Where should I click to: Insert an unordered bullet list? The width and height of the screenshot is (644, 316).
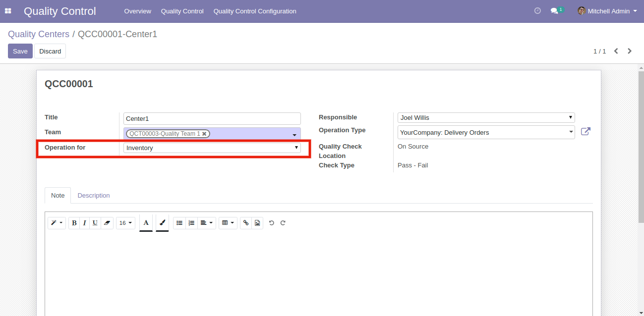coord(179,223)
